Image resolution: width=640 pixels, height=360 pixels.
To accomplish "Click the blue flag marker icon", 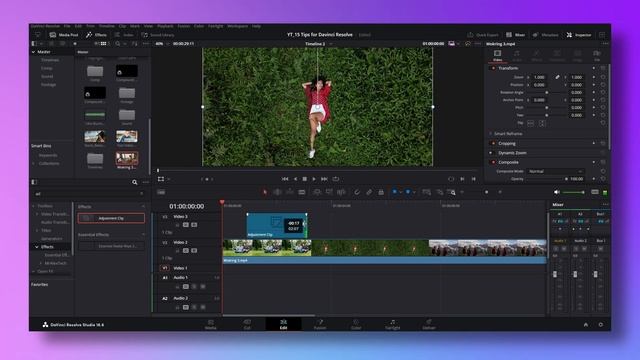I will [394, 192].
